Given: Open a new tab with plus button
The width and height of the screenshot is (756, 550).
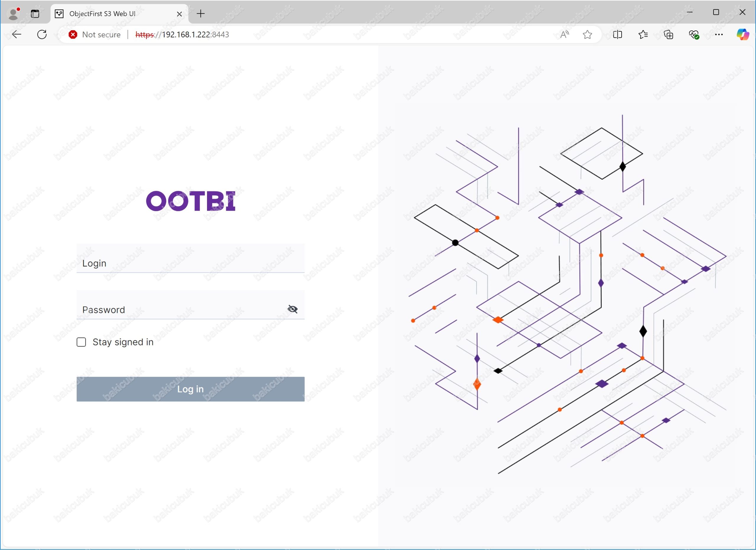Looking at the screenshot, I should [x=201, y=14].
